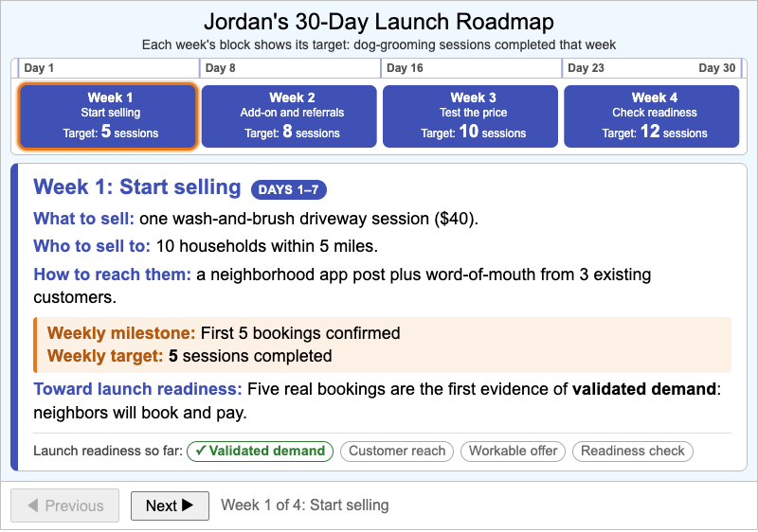The height and width of the screenshot is (532, 758).
Task: Click the Readiness check pill
Action: [633, 451]
